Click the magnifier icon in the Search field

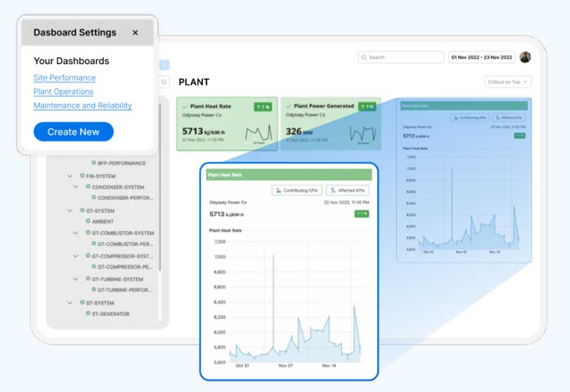click(x=363, y=57)
